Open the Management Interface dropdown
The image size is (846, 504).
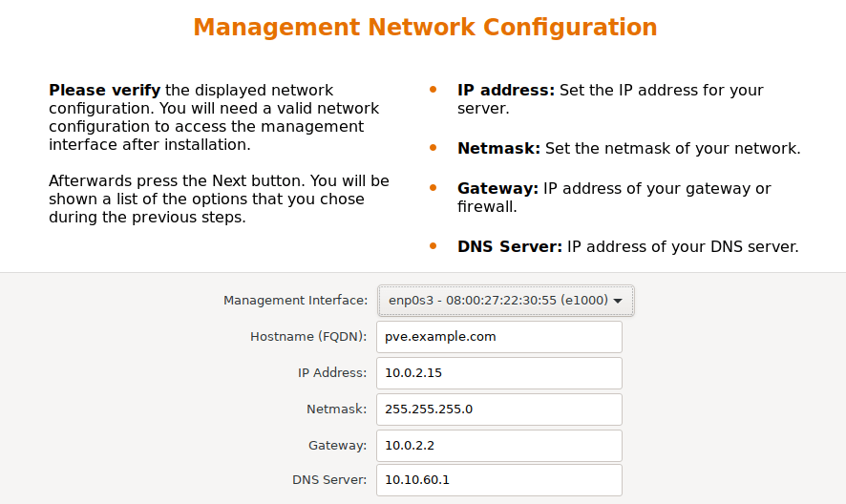505,301
